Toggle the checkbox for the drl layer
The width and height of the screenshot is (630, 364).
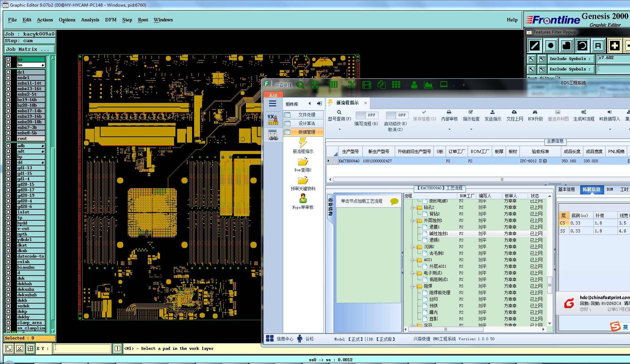pos(8,72)
